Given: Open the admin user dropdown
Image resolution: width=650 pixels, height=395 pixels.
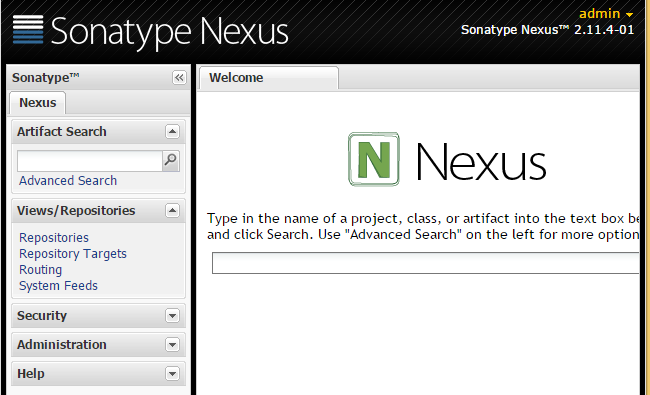Looking at the screenshot, I should [x=606, y=14].
